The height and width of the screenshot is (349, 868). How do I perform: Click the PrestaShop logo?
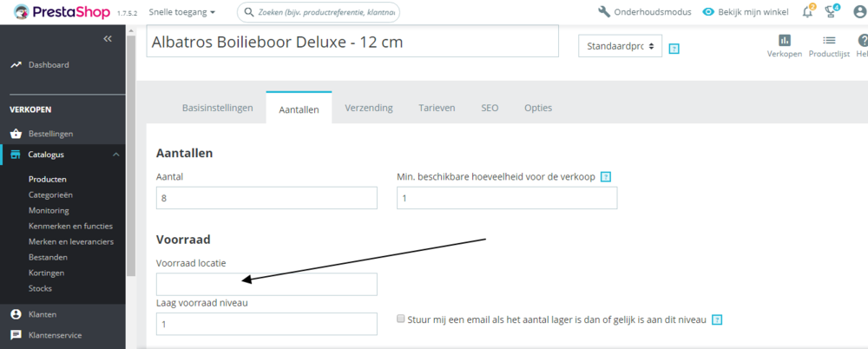tap(60, 11)
